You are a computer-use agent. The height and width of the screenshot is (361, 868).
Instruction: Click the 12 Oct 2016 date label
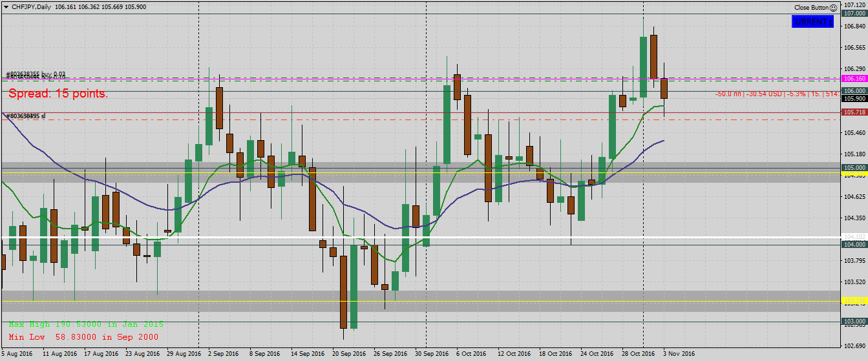[514, 354]
